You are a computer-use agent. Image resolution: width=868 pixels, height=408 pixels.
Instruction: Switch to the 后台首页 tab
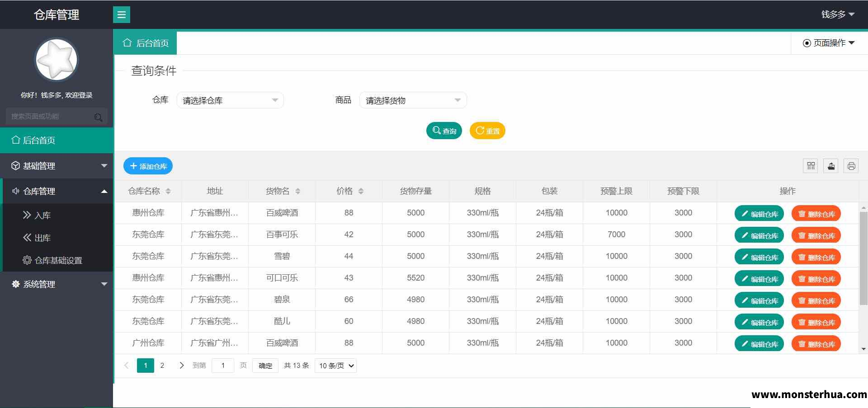tap(145, 43)
